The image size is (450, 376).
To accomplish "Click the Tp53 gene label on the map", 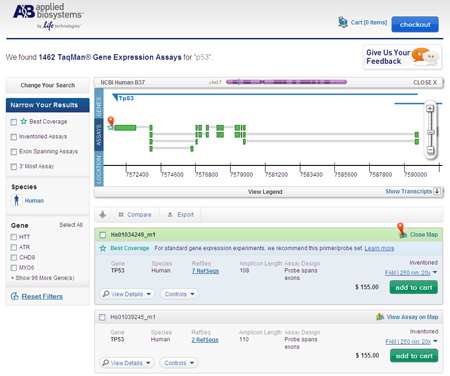I will pyautogui.click(x=126, y=98).
